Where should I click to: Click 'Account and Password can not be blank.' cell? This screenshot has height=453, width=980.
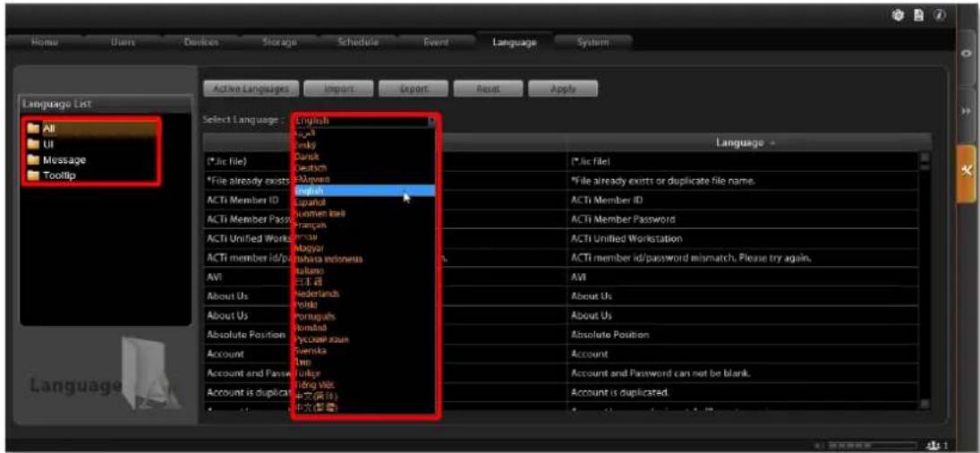point(743,373)
